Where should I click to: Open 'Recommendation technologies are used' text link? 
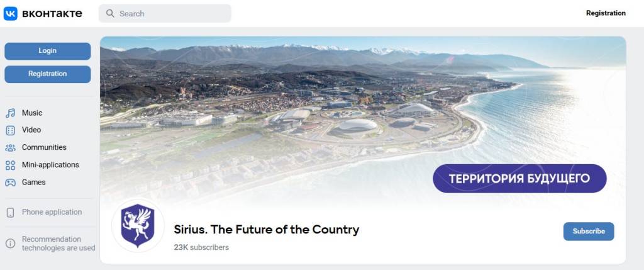click(x=58, y=244)
